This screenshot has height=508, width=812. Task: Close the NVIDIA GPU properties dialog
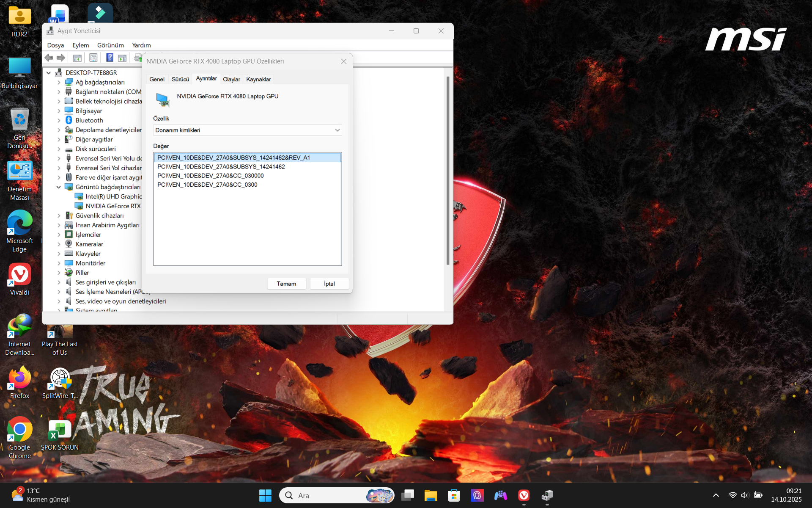[344, 61]
